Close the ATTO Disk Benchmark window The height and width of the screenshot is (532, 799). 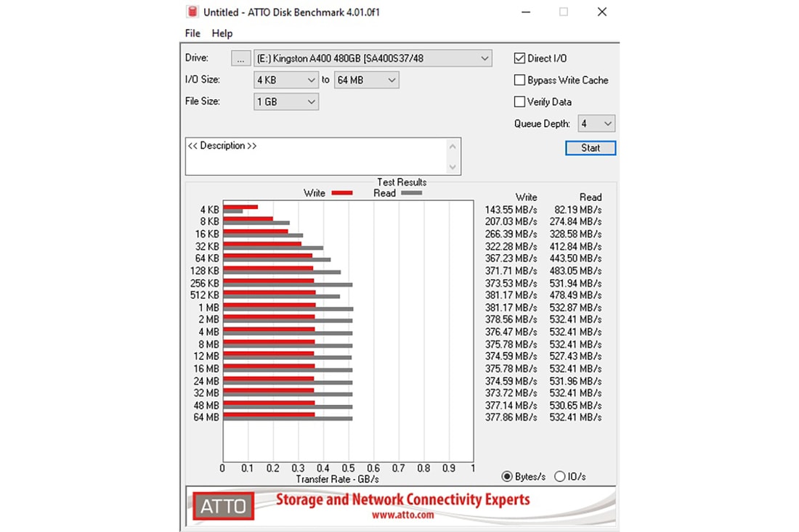[x=602, y=12]
